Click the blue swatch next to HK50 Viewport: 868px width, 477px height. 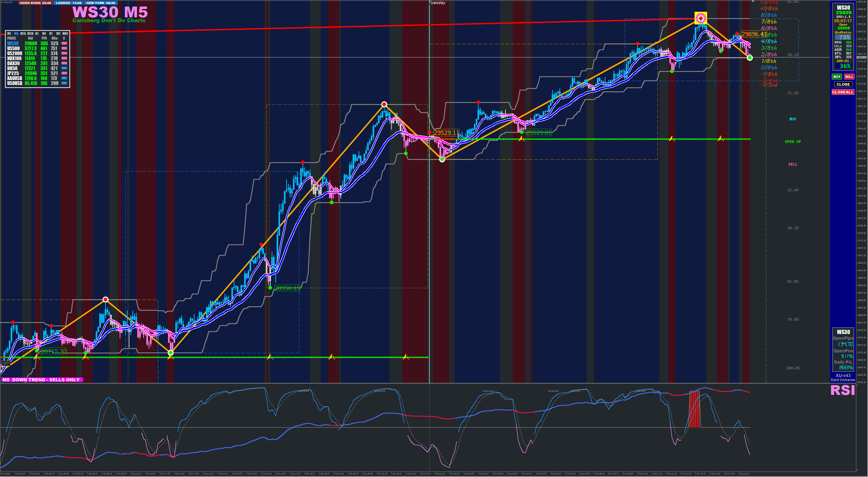tap(64, 68)
